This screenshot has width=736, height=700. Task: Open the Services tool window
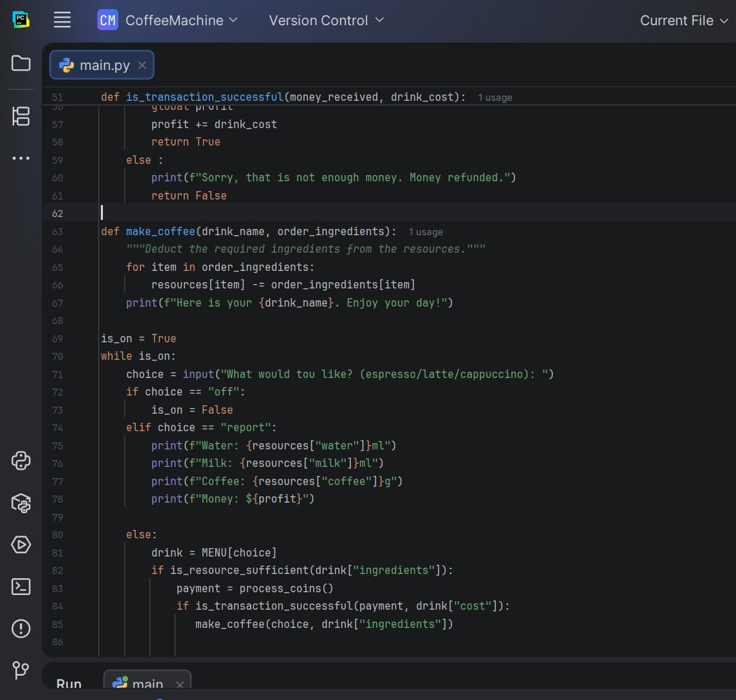pos(20,545)
